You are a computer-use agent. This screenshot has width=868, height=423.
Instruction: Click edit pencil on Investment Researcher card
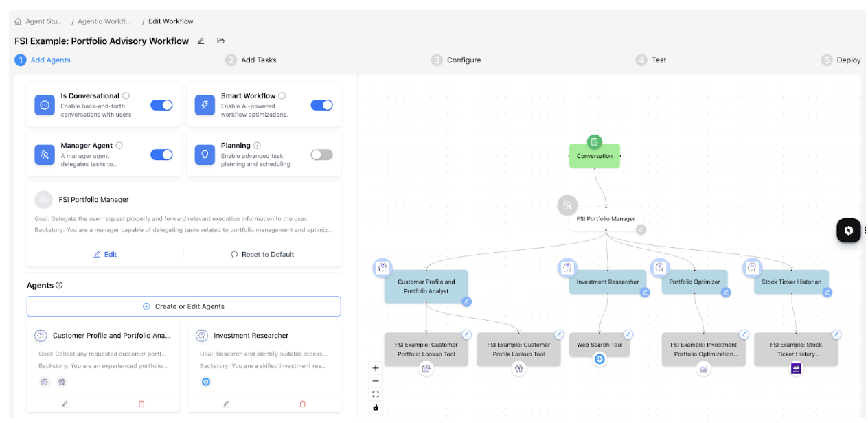[x=226, y=404]
